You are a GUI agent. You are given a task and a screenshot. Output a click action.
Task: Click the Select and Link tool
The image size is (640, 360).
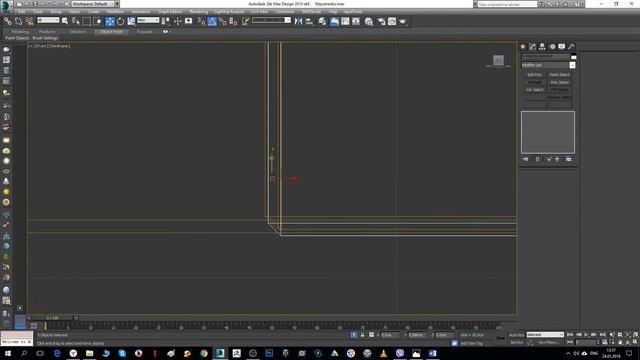click(8, 21)
